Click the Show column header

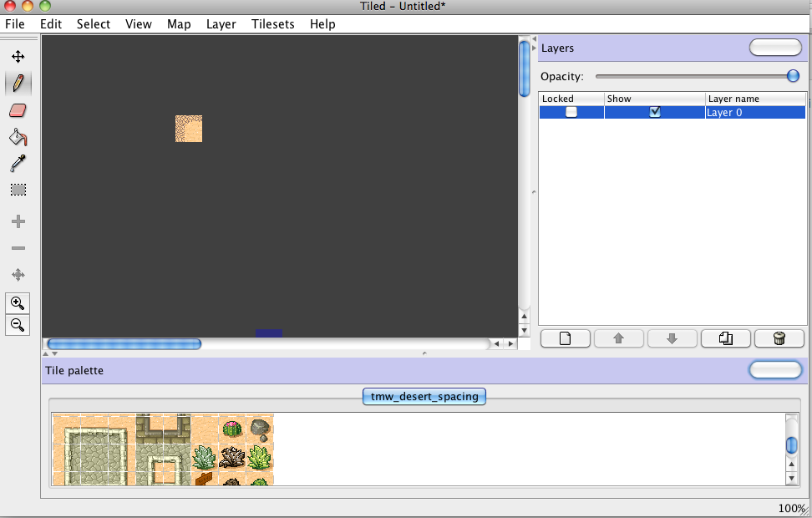coord(655,99)
